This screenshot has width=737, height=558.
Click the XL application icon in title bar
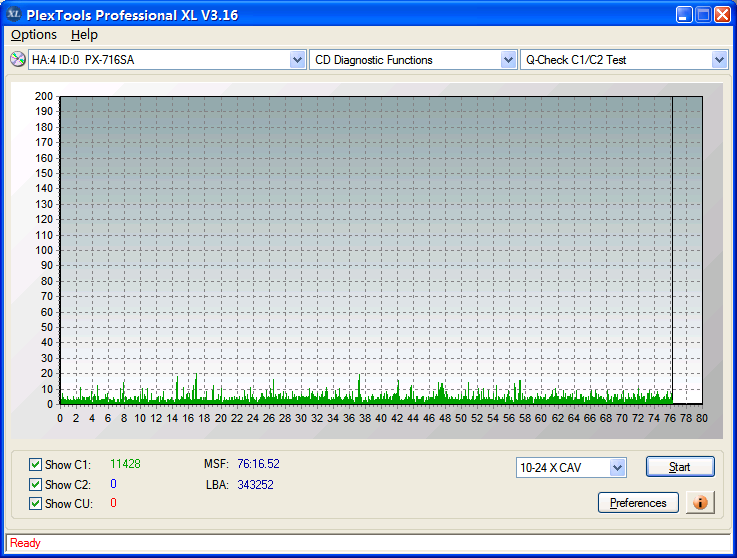click(x=14, y=15)
